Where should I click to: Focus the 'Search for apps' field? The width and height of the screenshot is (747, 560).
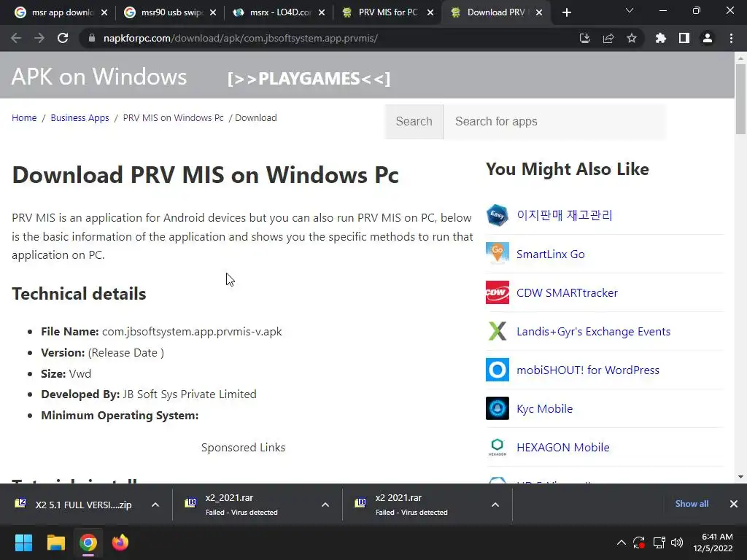pyautogui.click(x=554, y=122)
